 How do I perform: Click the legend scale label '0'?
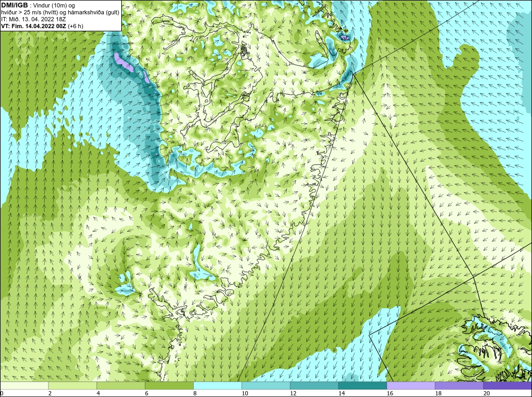pos(2,393)
